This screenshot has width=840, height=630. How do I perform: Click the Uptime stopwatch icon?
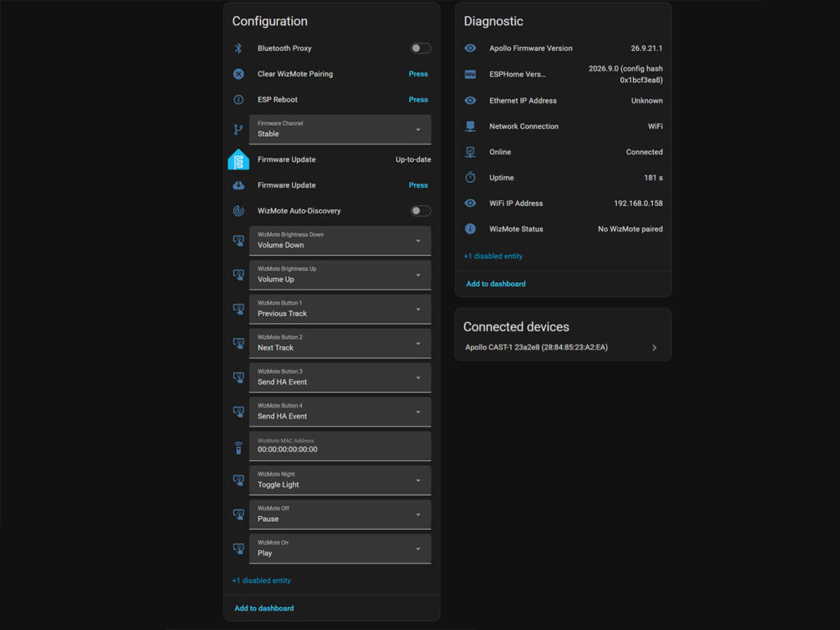coord(470,177)
